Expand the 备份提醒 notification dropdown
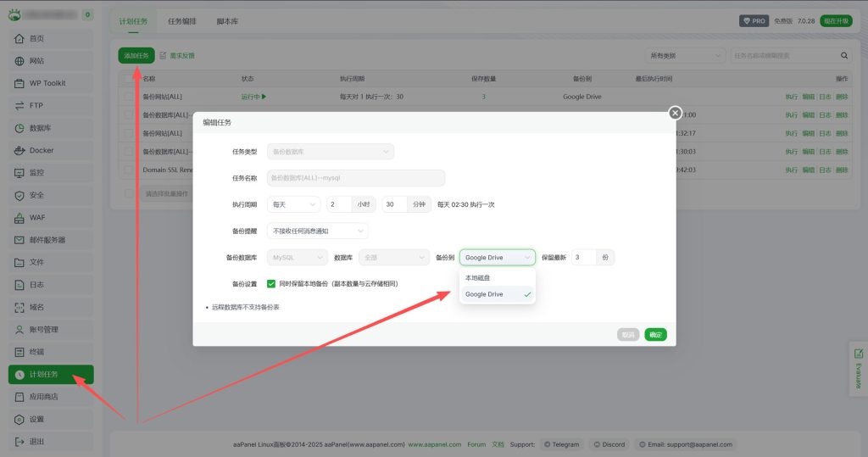Viewport: 868px width, 457px height. click(x=317, y=231)
